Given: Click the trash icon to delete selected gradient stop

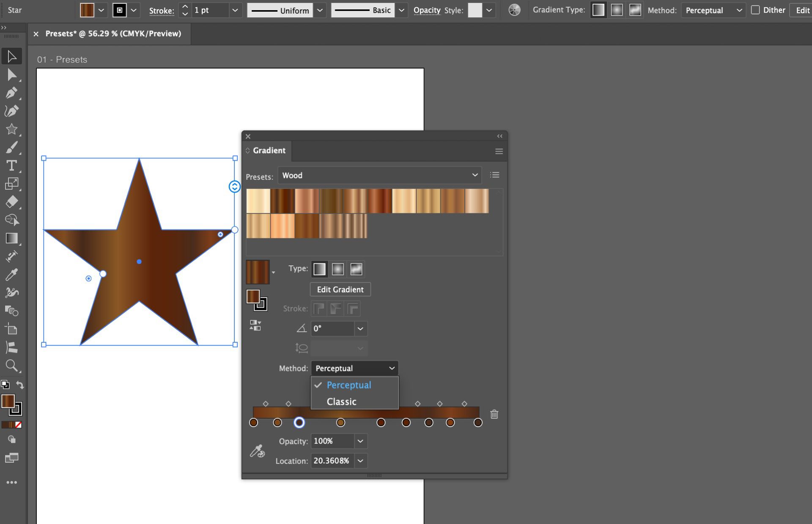Looking at the screenshot, I should pos(494,415).
